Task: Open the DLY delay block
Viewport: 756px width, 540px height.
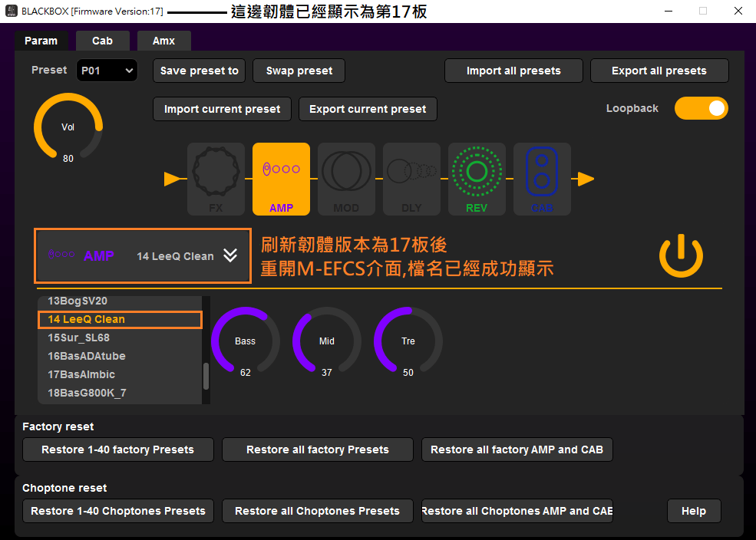Action: 411,179
